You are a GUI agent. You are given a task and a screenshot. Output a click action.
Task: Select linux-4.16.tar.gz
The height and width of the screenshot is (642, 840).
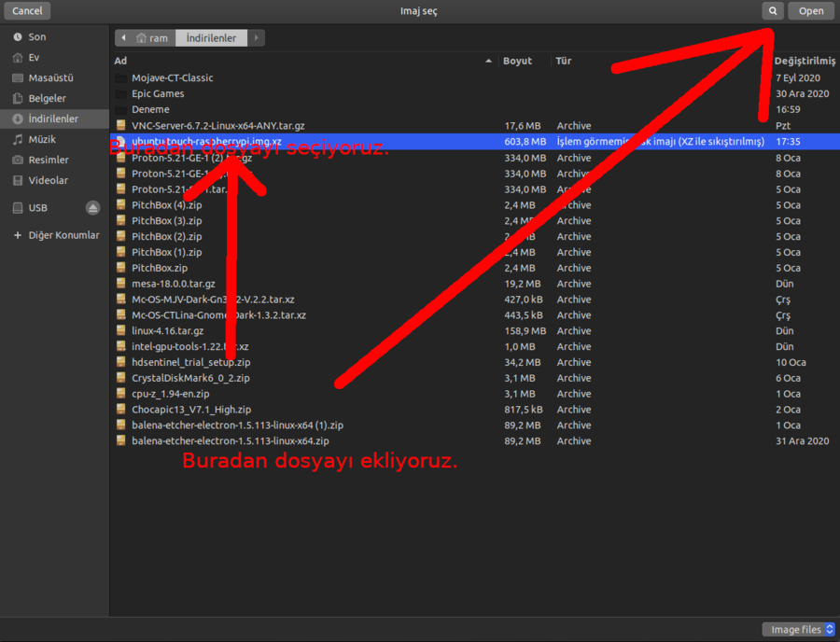475,331
